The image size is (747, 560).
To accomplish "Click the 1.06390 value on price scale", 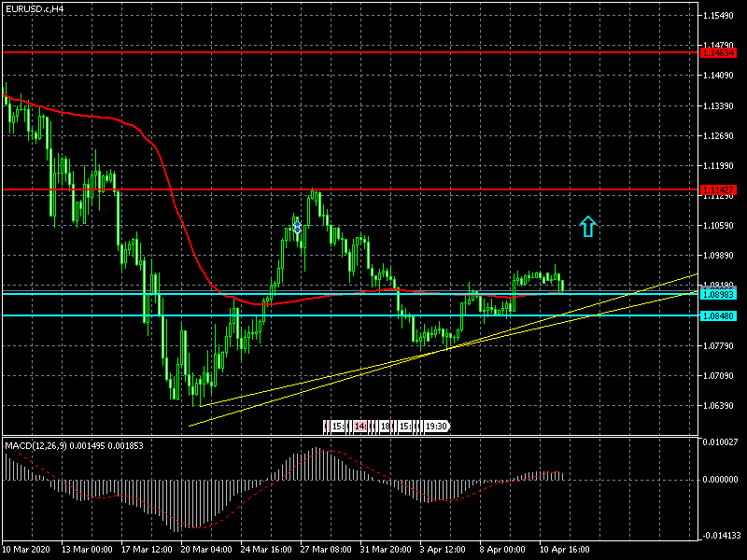I will pos(722,405).
